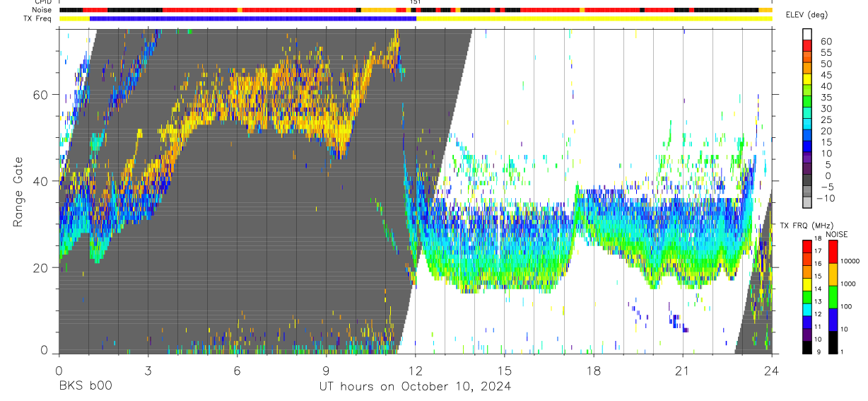Click the '100' tick on NOISE scale
This screenshot has width=868, height=401.
click(x=847, y=307)
